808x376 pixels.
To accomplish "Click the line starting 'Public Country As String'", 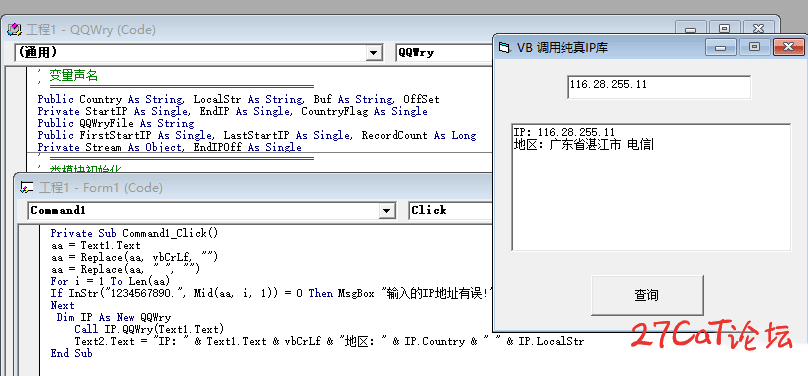I will [239, 99].
